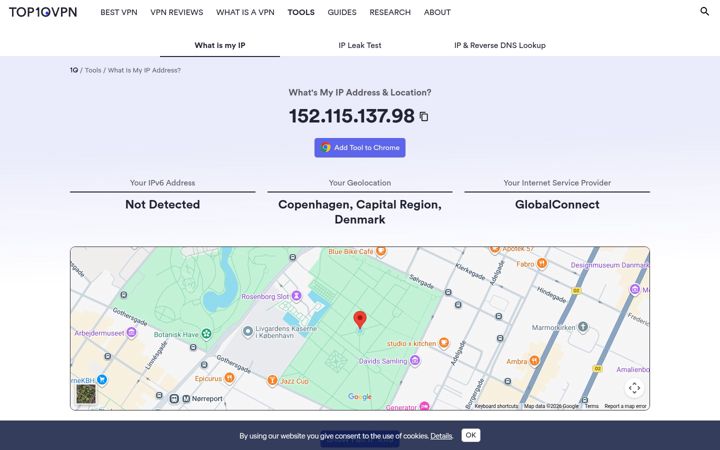Switch to the IP Leak Test tab
Image resolution: width=720 pixels, height=450 pixels.
(x=360, y=45)
